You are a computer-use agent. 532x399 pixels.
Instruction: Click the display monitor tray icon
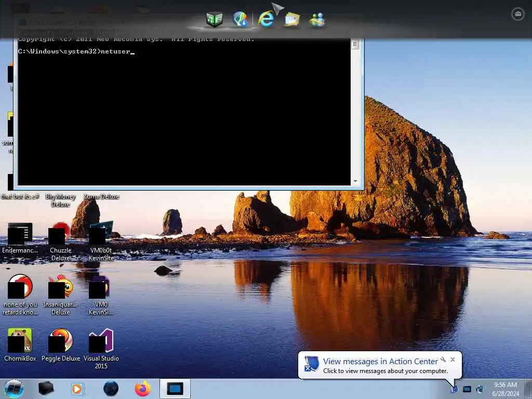point(467,389)
